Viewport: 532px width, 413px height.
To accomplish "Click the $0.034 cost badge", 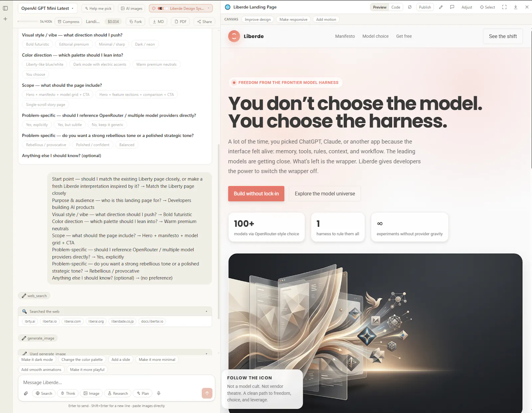I will click(x=113, y=22).
